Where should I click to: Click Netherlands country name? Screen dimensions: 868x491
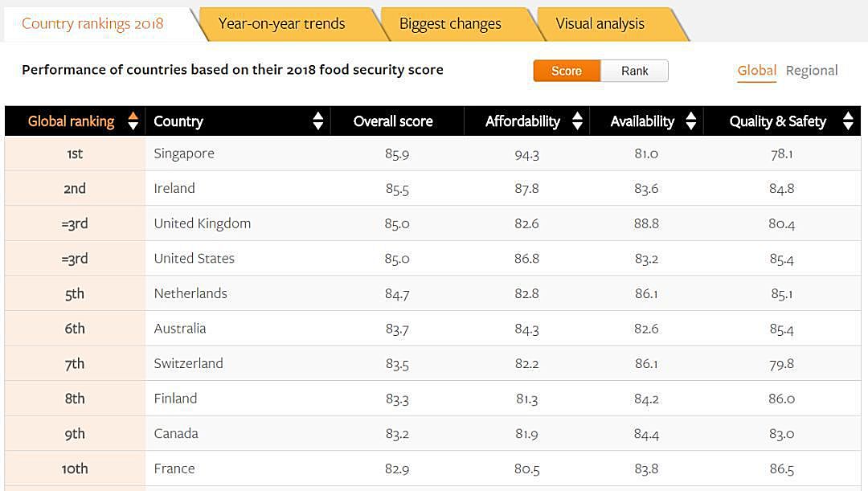coord(190,293)
